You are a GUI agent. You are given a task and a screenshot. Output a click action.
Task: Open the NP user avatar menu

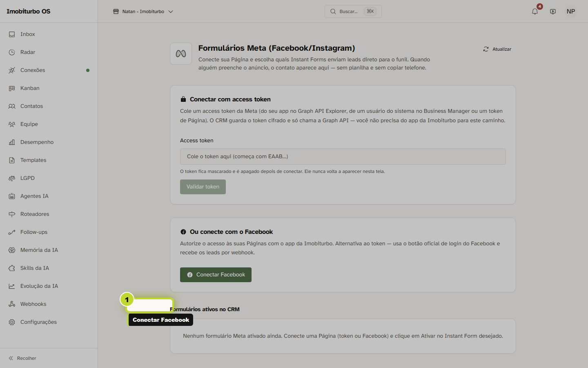(x=571, y=11)
